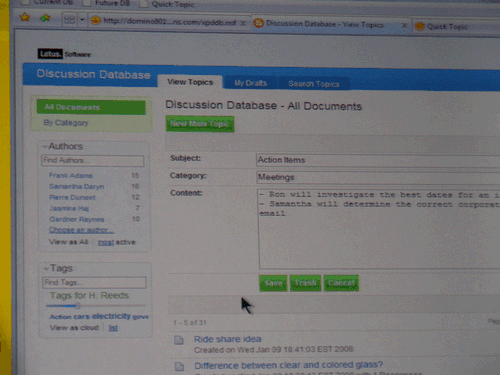Save the new topic
This screenshot has height=375, width=500.
tap(273, 283)
